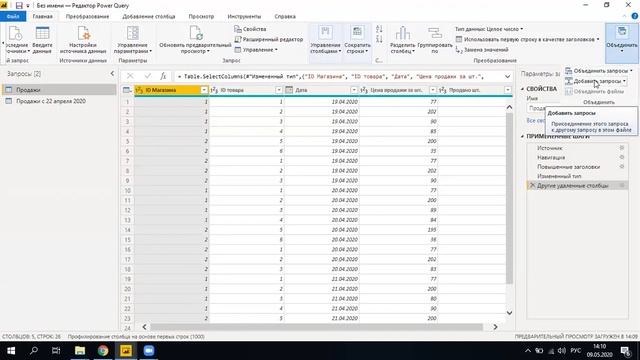Delete the Другие удаленные столбцы step
Image resolution: width=640 pixels, height=360 pixels.
tap(532, 185)
